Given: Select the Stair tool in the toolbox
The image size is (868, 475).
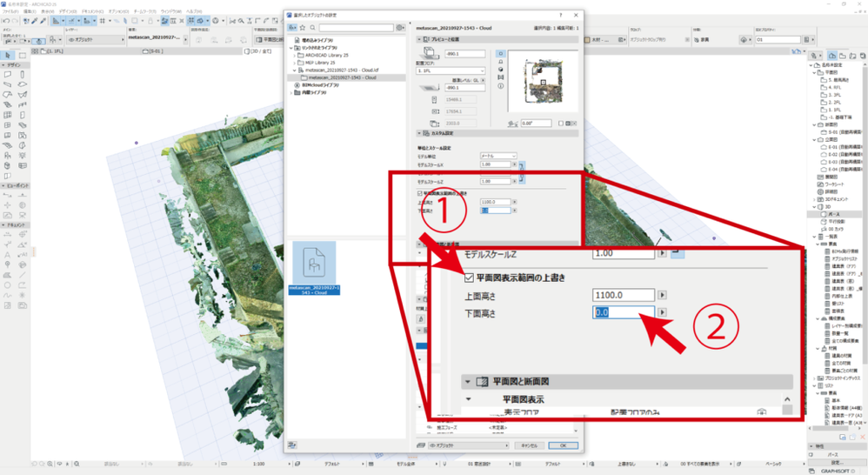Looking at the screenshot, I should 8,104.
